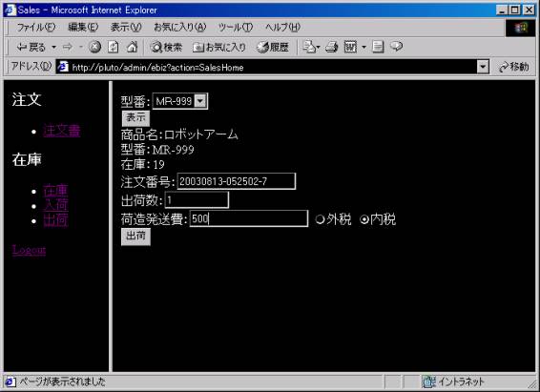540x392 pixels.
Task: Open the Back button history dropdown arrow
Action: coord(53,47)
